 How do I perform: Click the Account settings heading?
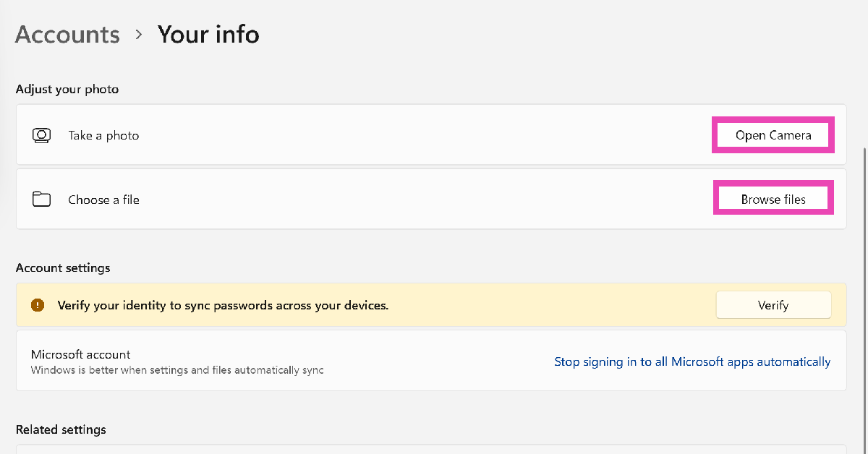point(63,267)
